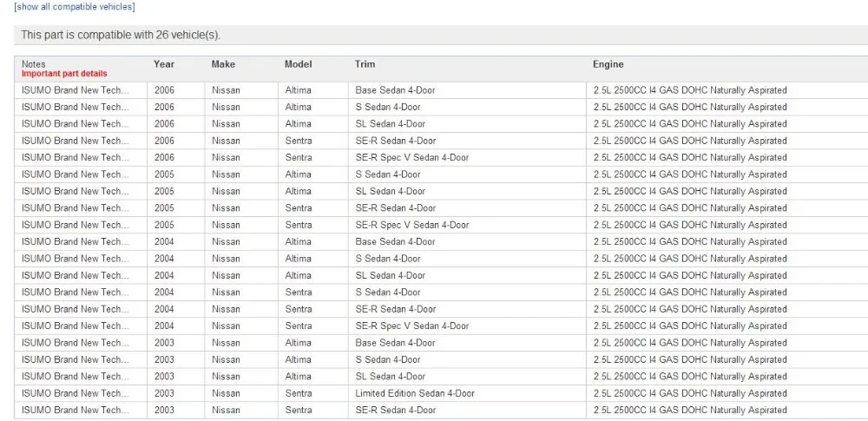Select 'S Sedan 4-Door' trim in 2005 Altima row
This screenshot has width=868, height=421.
pos(387,174)
